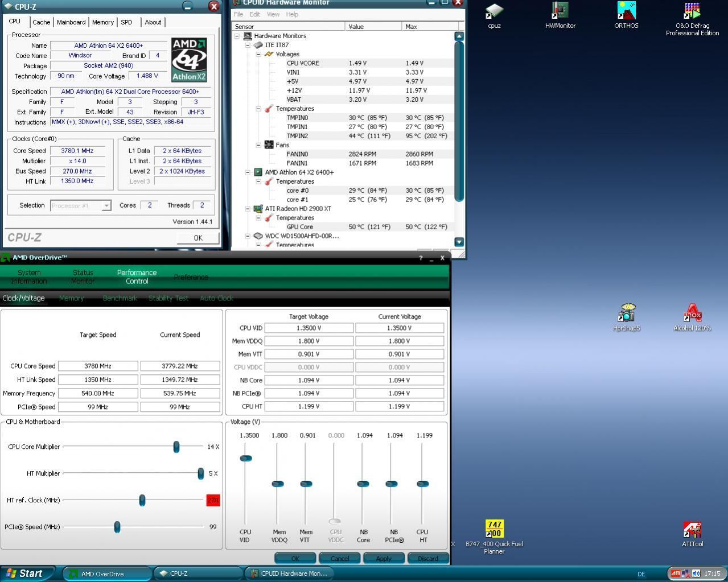Click the red HT ref. Clock value box
Image resolution: width=728 pixels, height=582 pixels.
213,500
